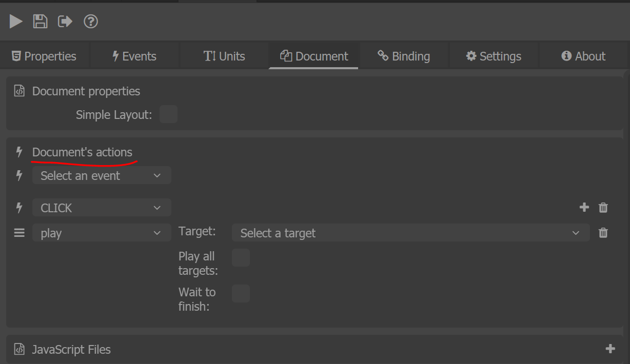Viewport: 630px width, 364px height.
Task: Click the Wait to finish: label
Action: [197, 299]
